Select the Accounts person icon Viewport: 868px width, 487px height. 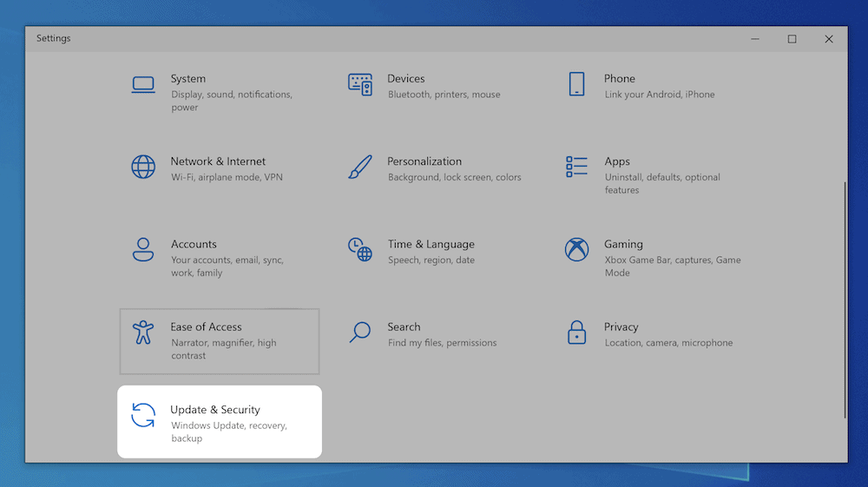(143, 250)
